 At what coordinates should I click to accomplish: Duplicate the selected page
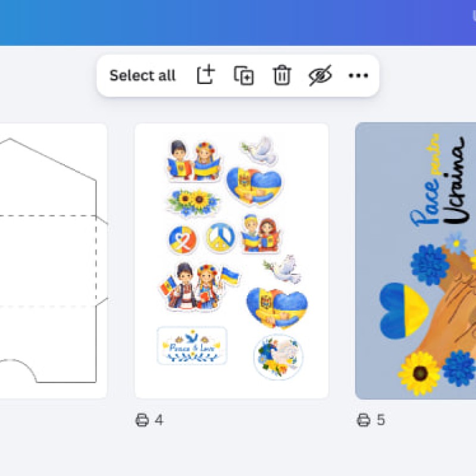coord(244,76)
